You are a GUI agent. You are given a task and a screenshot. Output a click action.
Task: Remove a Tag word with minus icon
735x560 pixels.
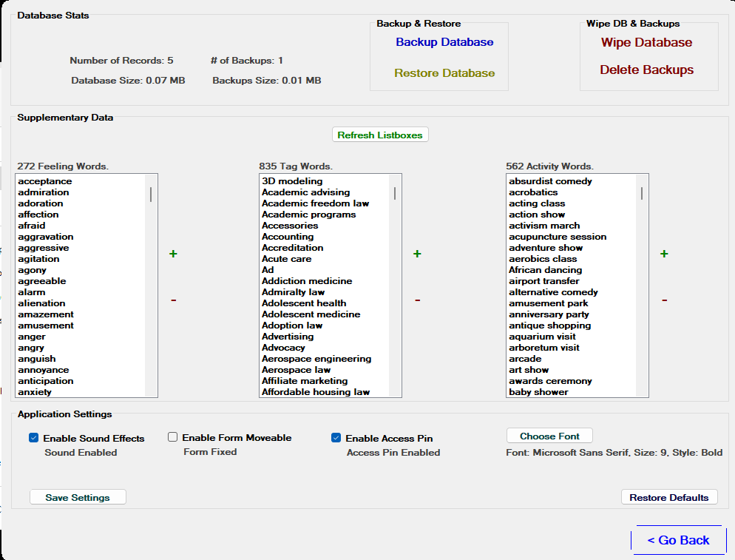coord(417,300)
